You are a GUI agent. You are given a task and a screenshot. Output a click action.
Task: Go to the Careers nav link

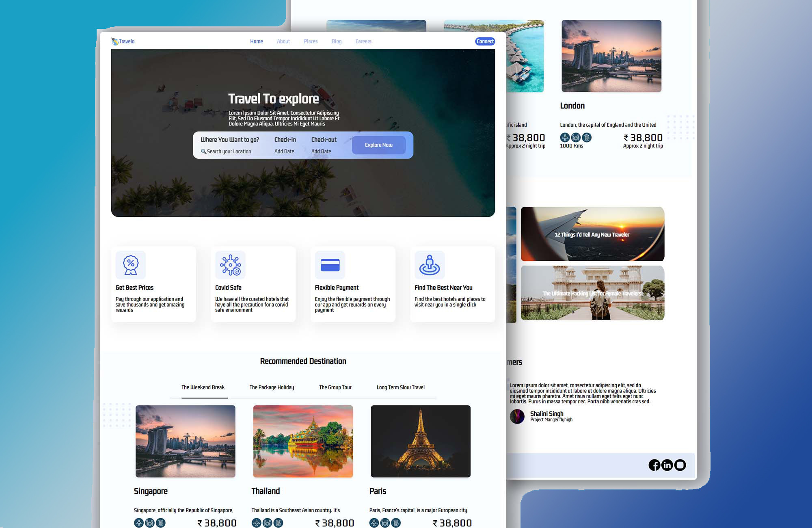tap(363, 41)
